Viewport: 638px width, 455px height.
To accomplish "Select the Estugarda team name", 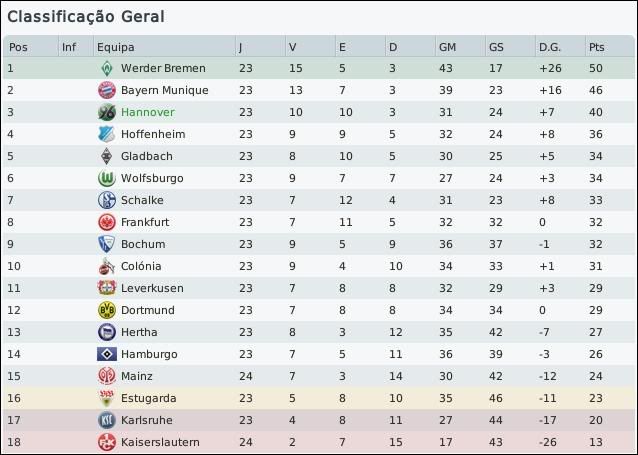I will click(x=149, y=399).
